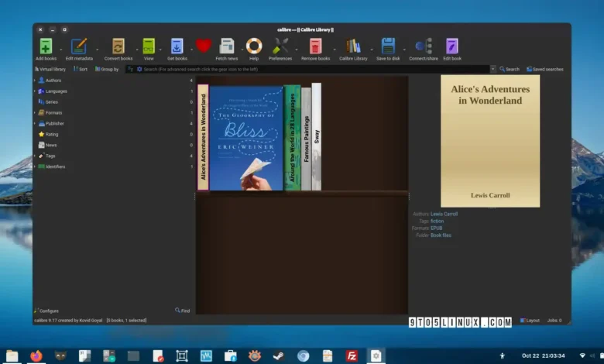604x364 pixels.
Task: Open the Edit metadata dropdown arrow
Action: coord(97,50)
